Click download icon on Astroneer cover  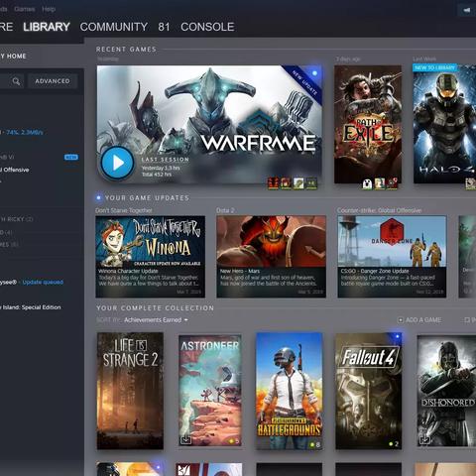[x=185, y=439]
